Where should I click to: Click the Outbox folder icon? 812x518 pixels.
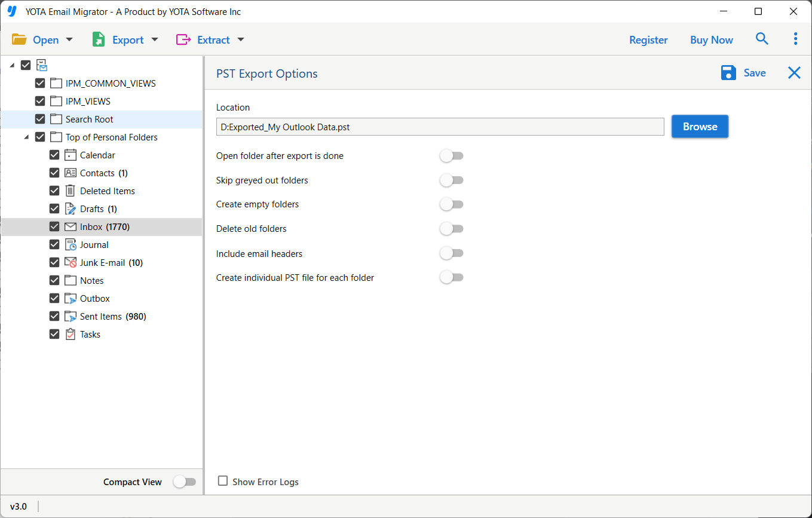click(x=71, y=298)
